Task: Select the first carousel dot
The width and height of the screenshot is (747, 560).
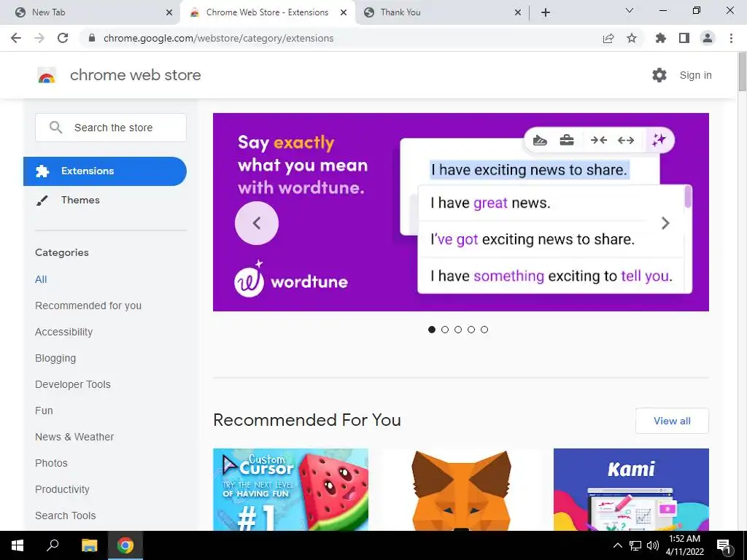Action: pos(432,330)
